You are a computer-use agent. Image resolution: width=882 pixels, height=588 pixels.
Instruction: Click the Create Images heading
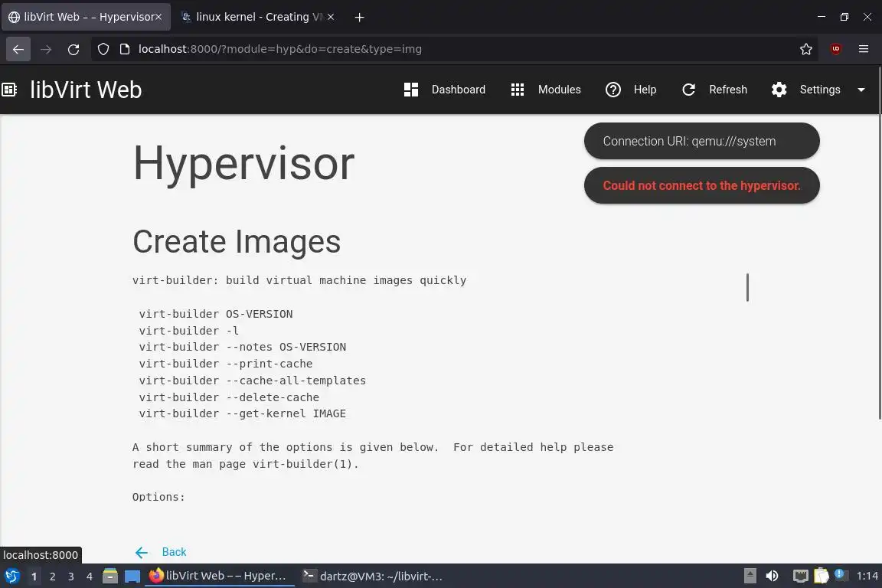click(237, 241)
